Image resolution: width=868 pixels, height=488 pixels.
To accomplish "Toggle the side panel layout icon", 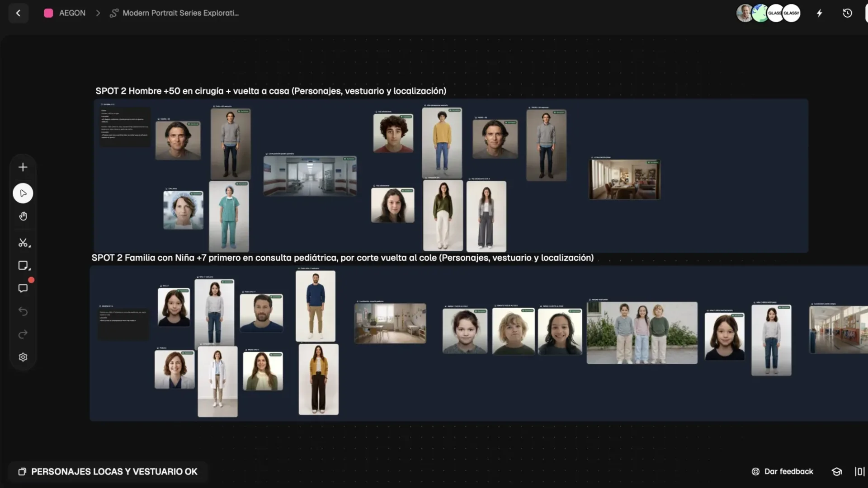I will 859,471.
